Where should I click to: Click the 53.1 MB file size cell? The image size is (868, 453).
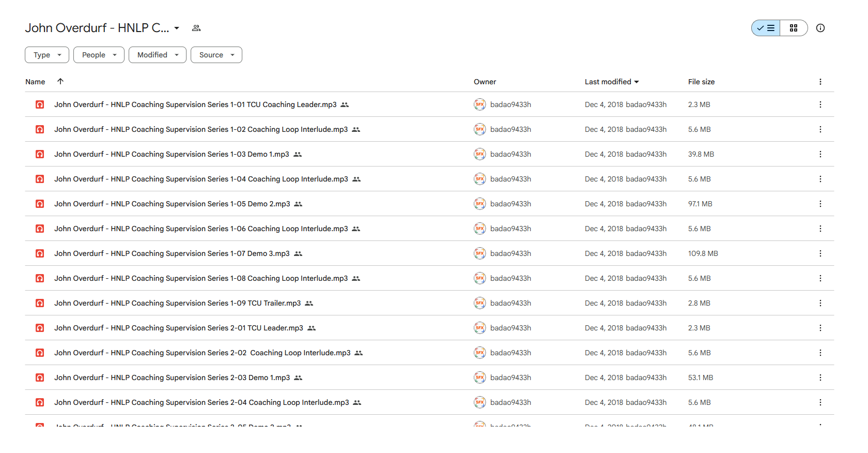tap(701, 377)
